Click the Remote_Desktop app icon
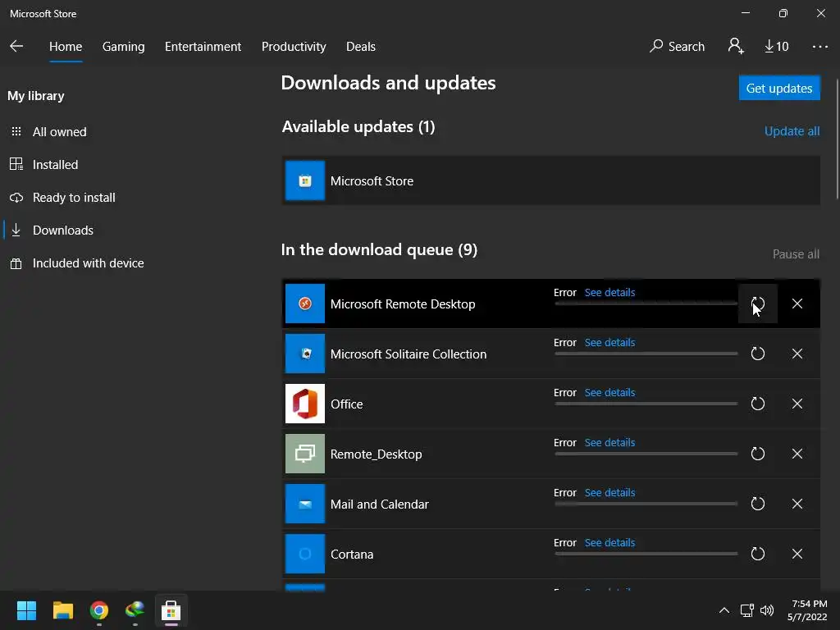This screenshot has width=840, height=630. (x=305, y=454)
